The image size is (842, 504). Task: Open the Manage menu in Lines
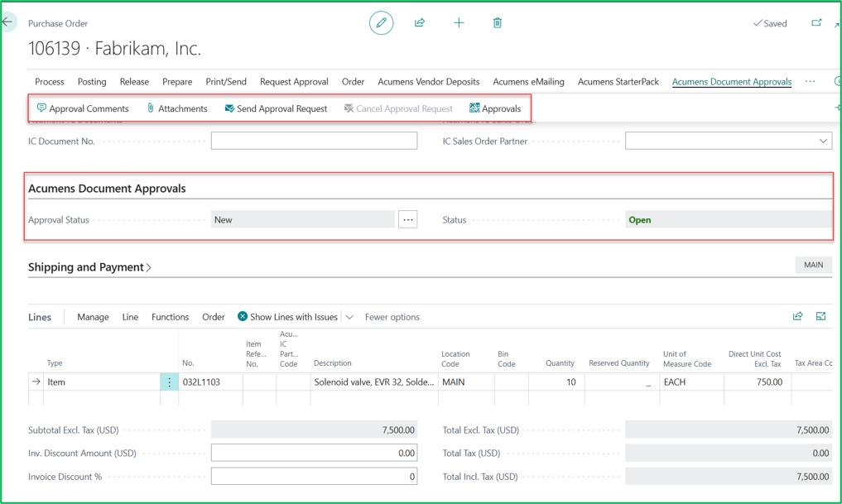[x=93, y=317]
